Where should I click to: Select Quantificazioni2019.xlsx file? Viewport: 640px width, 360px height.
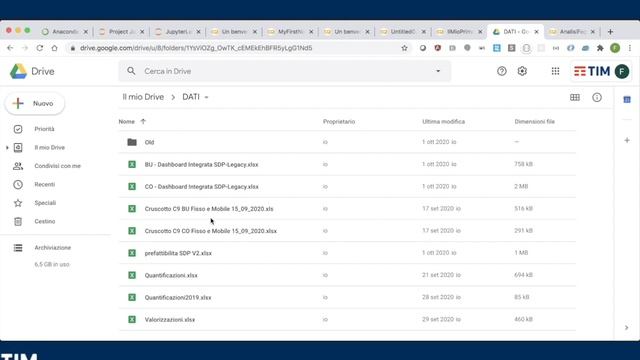click(347, 297)
